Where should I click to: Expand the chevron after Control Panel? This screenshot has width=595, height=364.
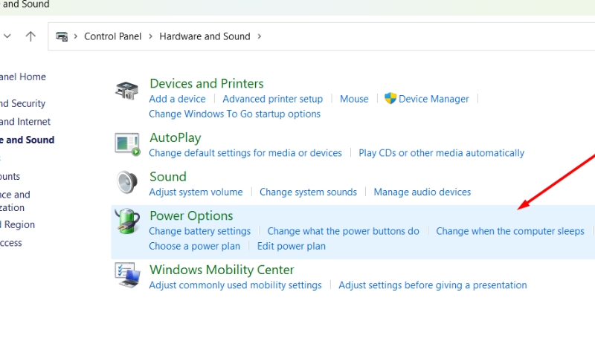151,36
